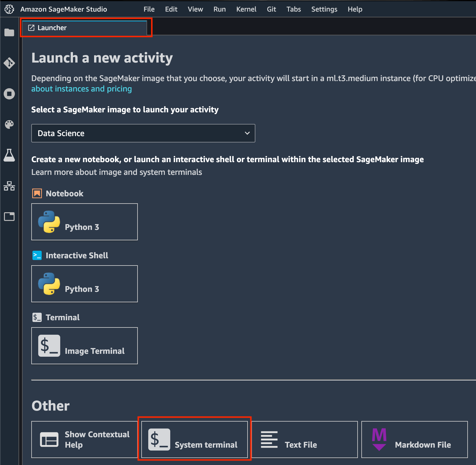Open the network hierarchy sidebar icon
Viewport: 476px width, 465px height.
9,186
